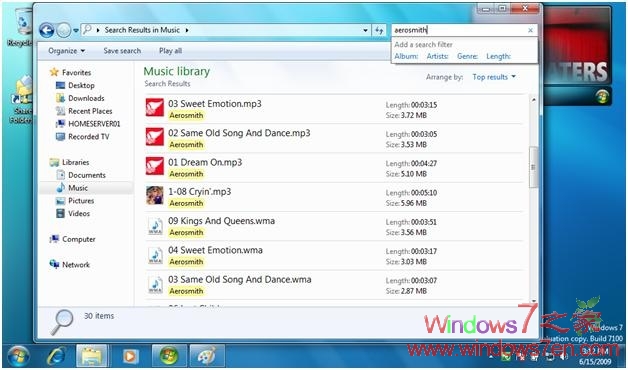Expand breadcrumb arrow after Search Results in Music
Screen dimensions: 628x370
click(187, 30)
